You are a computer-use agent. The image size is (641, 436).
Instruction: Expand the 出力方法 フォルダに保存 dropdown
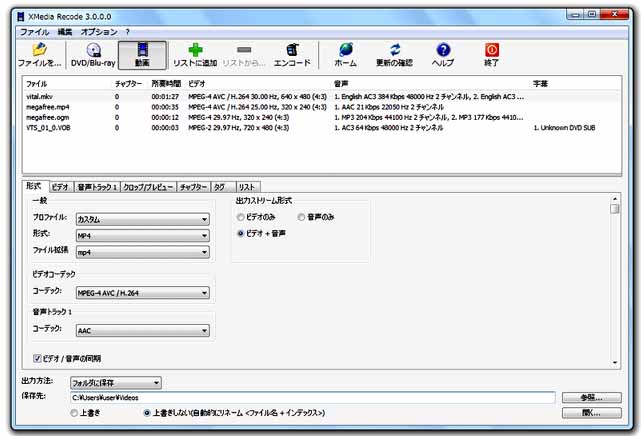tap(114, 382)
